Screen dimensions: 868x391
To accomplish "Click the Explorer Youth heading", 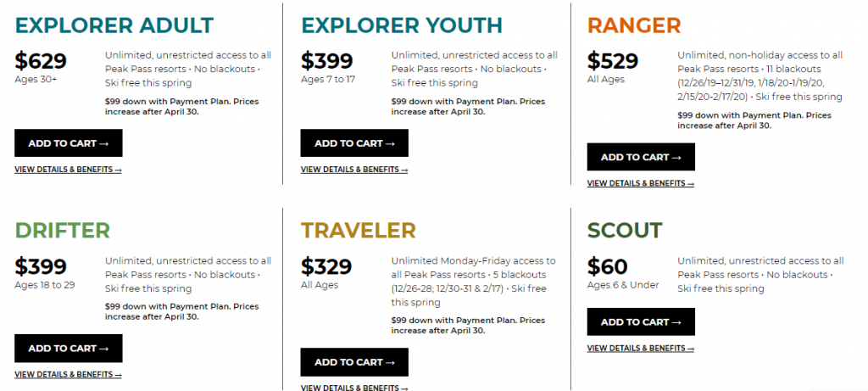I will (402, 25).
